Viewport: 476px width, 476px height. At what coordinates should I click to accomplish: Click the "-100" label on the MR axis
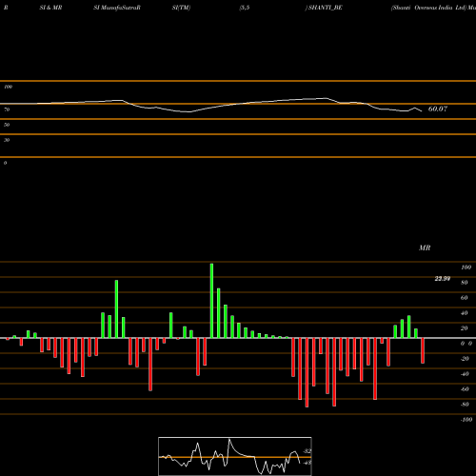coord(466,420)
